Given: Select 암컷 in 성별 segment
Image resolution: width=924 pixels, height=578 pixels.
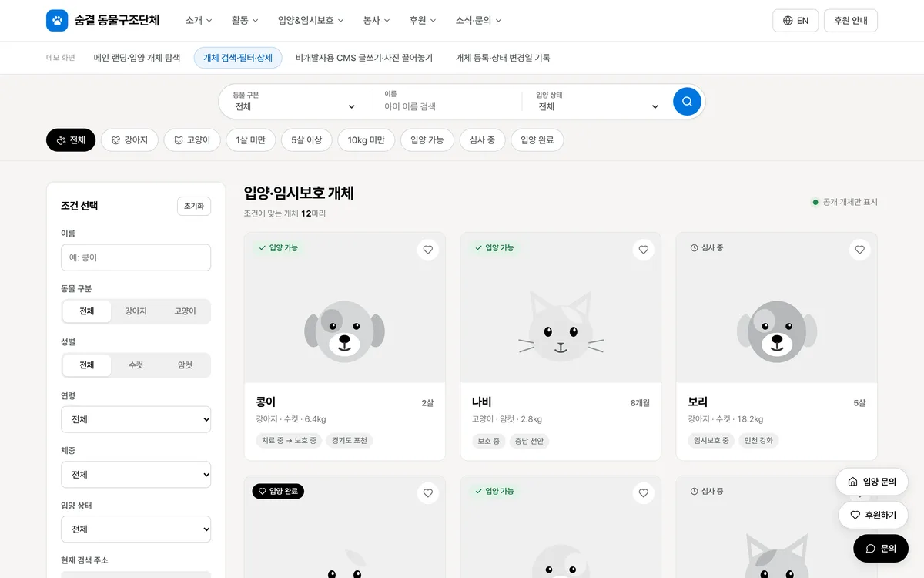Looking at the screenshot, I should 185,365.
